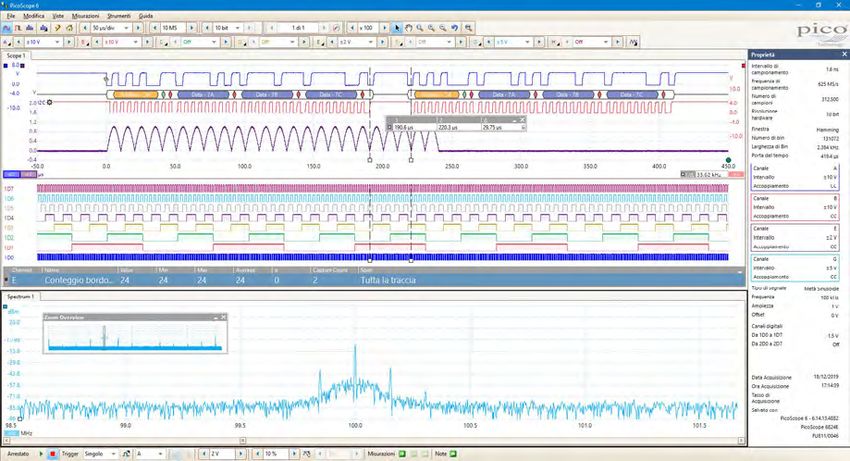This screenshot has width=850, height=461.
Task: Click the Zoom Overview thumbnail window
Action: click(134, 333)
